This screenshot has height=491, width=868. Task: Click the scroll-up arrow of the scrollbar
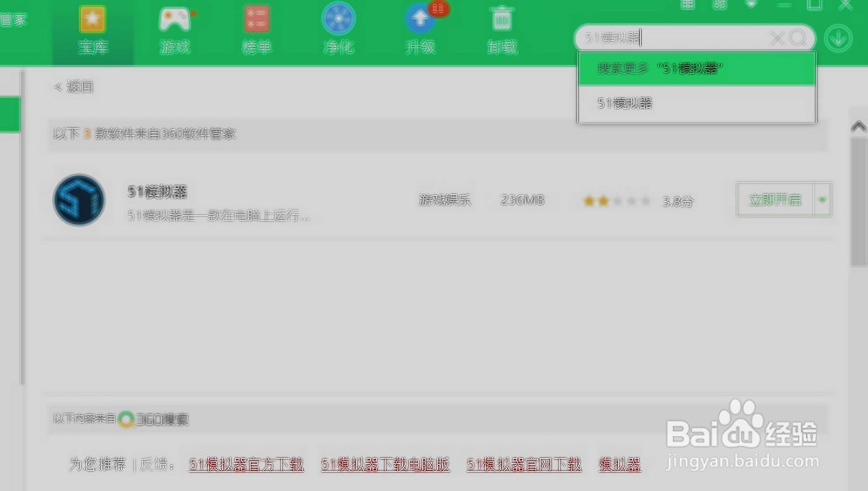[x=858, y=127]
